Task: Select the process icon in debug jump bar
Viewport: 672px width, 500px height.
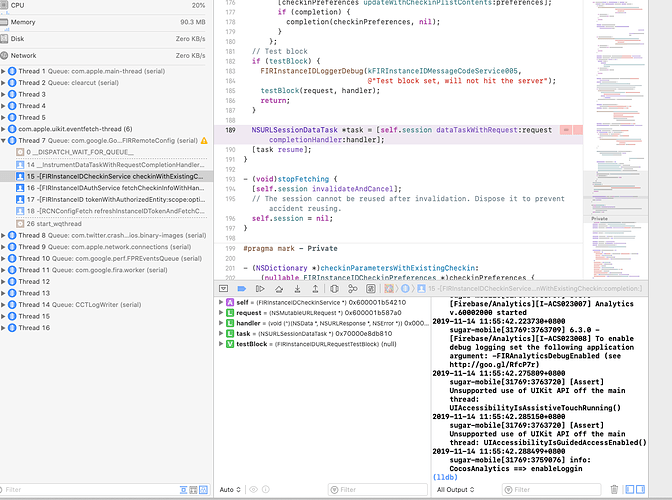Action: pos(389,289)
